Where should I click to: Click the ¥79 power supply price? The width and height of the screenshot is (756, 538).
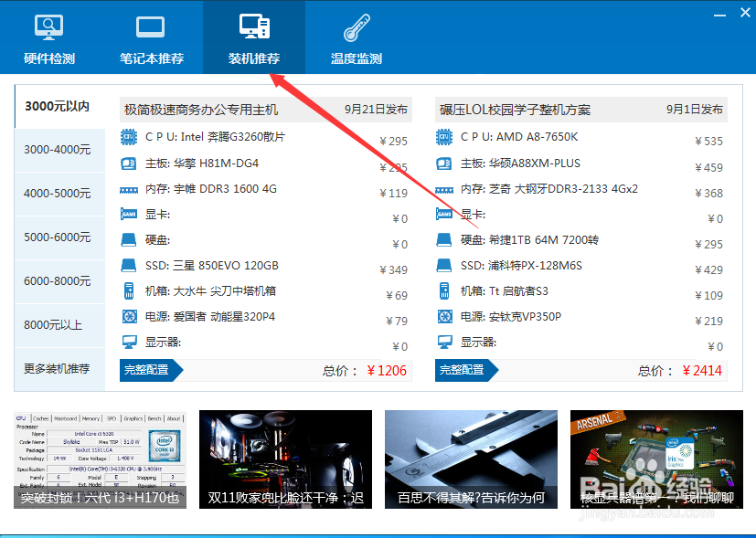[397, 322]
